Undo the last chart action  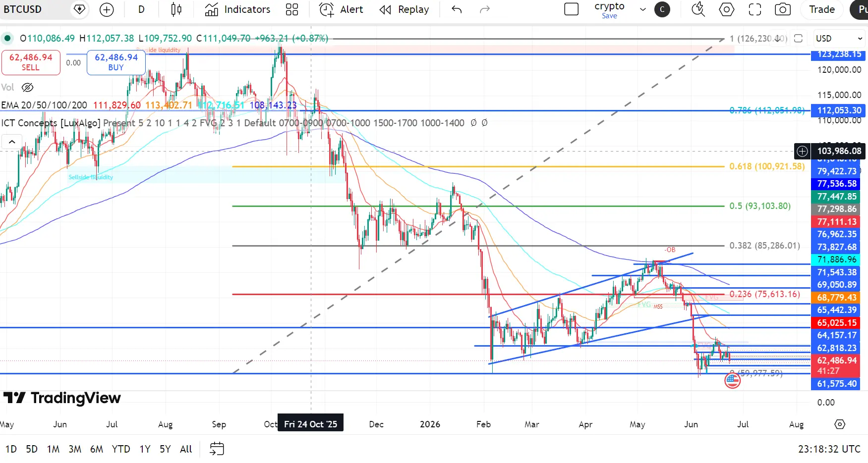tap(457, 9)
